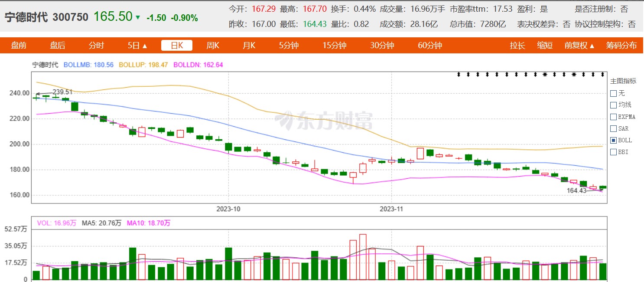
Task: Click the 成交量 value 16.96万手
Action: coord(428,9)
